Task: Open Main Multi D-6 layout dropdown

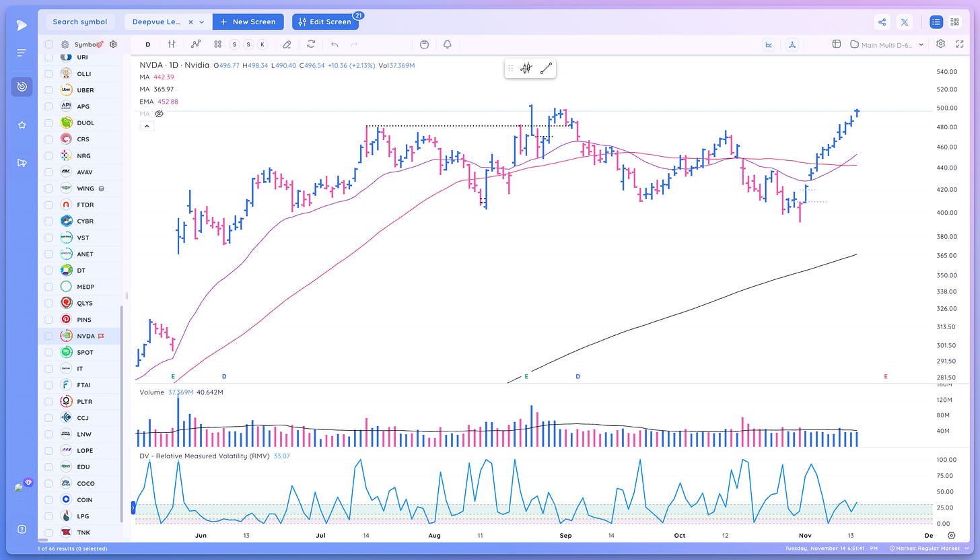Action: [887, 44]
